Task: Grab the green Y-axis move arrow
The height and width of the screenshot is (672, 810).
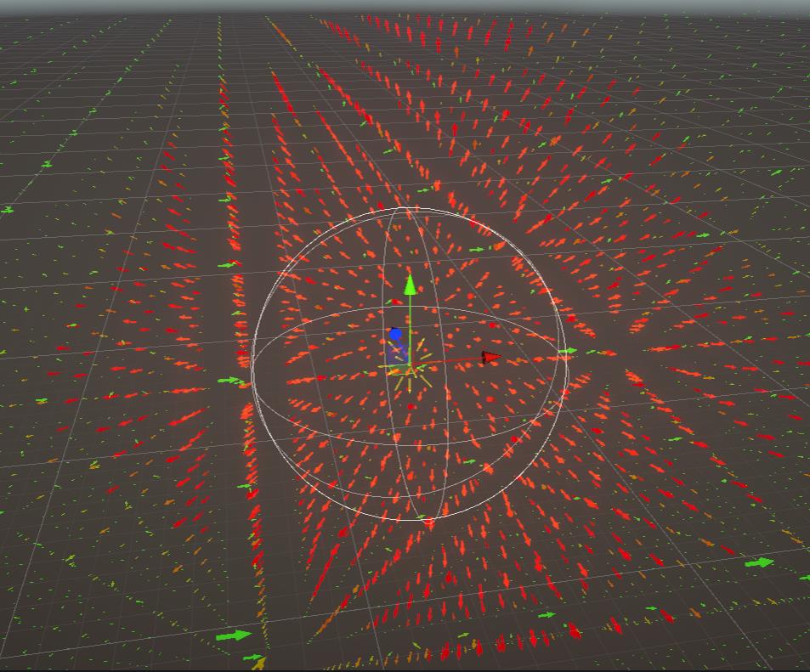Action: [411, 285]
